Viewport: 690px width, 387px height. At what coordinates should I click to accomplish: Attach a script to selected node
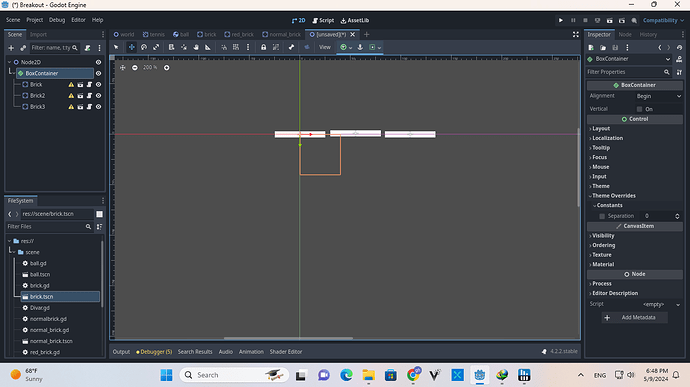pos(88,48)
